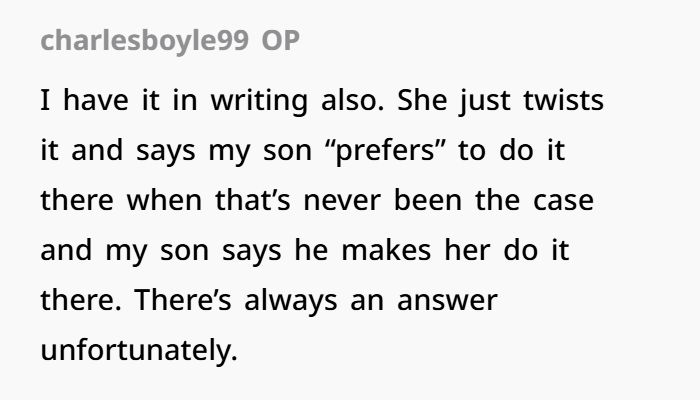Select the word "unfortunately" in the last line
The height and width of the screenshot is (400, 700).
point(137,350)
